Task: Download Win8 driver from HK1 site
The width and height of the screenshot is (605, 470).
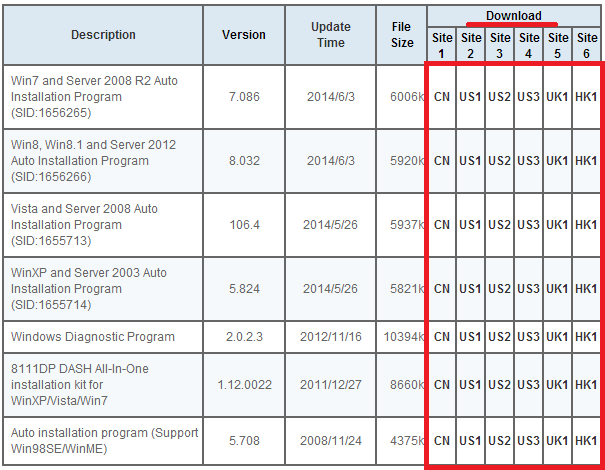Action: click(586, 161)
